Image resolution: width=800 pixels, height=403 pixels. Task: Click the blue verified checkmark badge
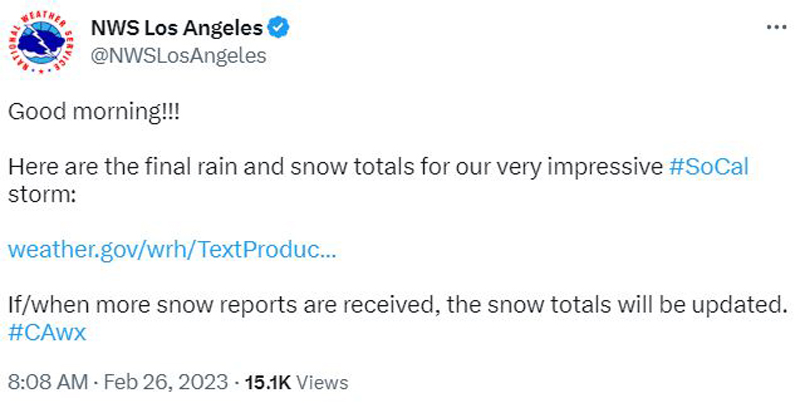(x=278, y=27)
